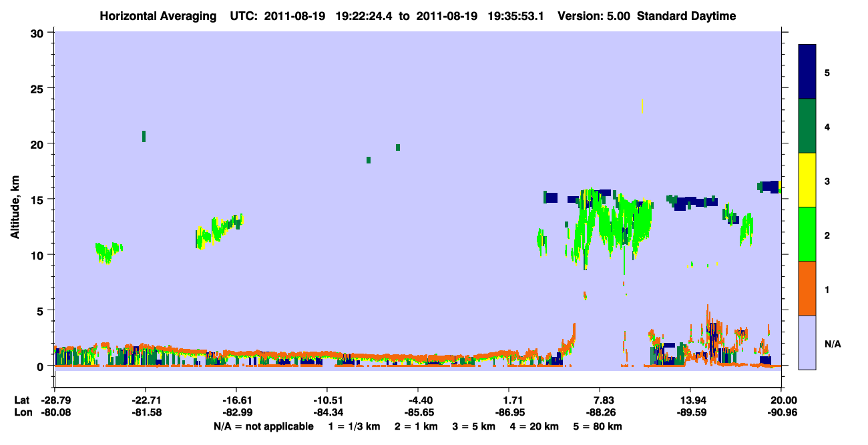Click longitude value -86.95
This screenshot has width=868, height=445.
(x=509, y=412)
